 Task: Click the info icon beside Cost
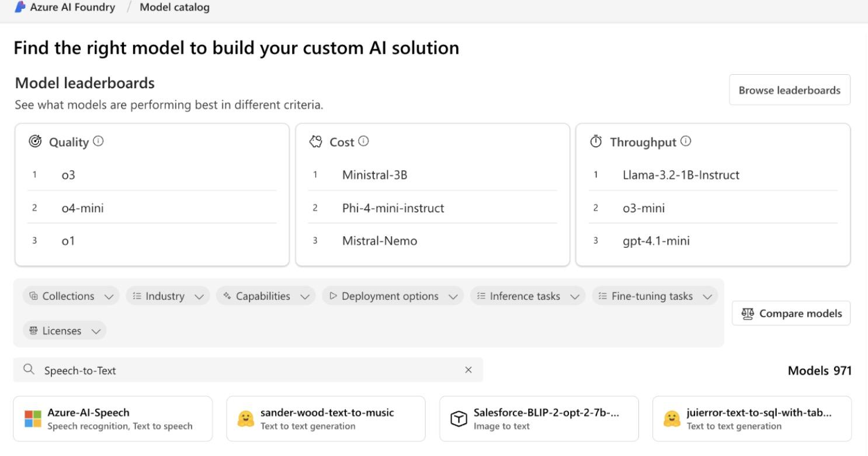tap(363, 140)
